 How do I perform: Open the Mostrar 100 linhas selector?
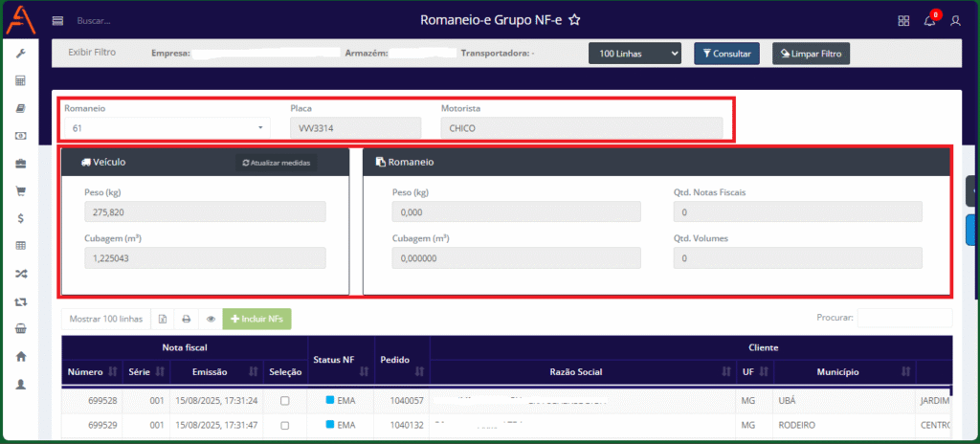coord(106,319)
